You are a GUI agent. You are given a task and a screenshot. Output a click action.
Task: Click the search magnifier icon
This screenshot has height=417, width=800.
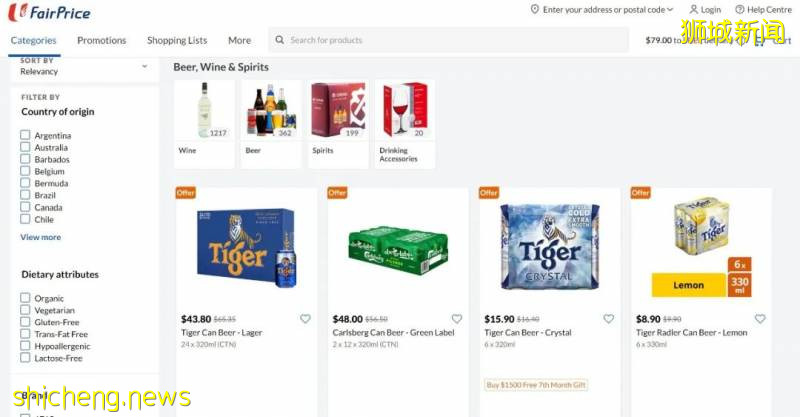point(278,41)
